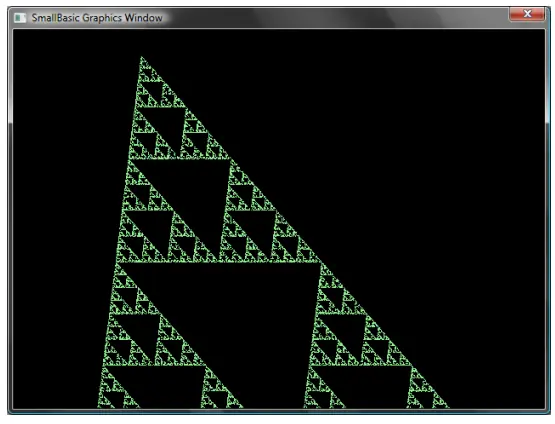
Task: Click the top apex of the green fractal
Action: point(141,58)
